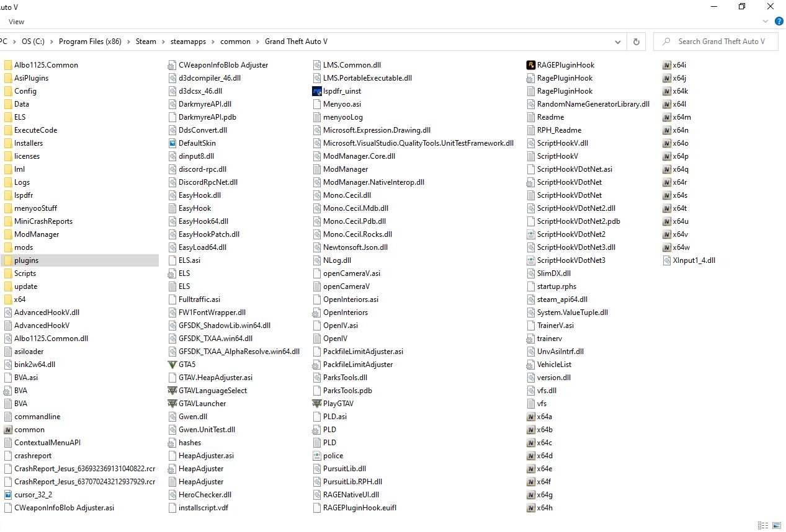Expand the chevron after Steam in path
This screenshot has height=532, width=786.
click(163, 42)
